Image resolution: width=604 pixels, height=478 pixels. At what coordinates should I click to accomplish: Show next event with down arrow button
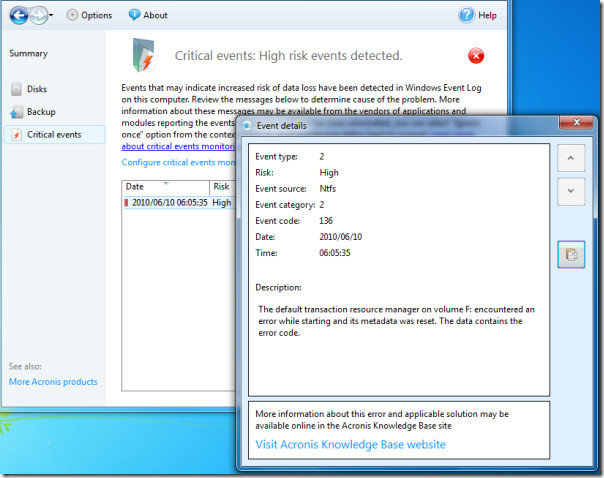point(571,191)
